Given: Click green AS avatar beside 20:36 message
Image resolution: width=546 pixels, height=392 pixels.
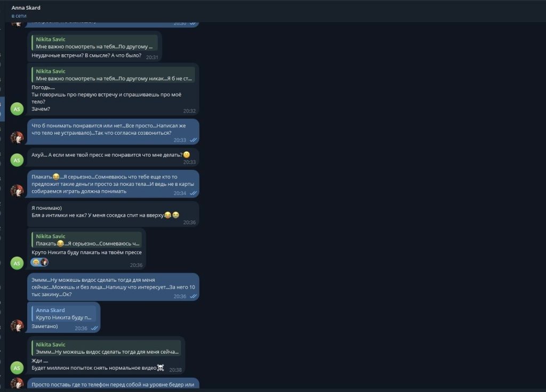Looking at the screenshot, I should [17, 263].
